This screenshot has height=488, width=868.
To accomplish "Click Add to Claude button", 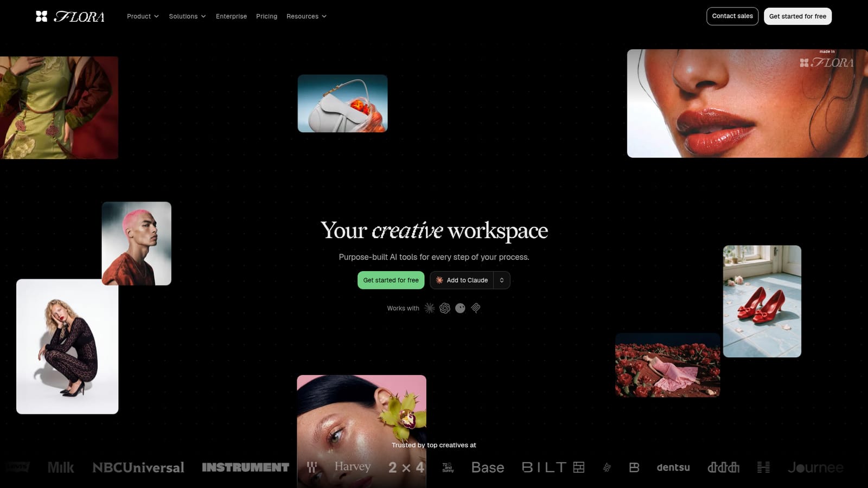I will tap(462, 280).
